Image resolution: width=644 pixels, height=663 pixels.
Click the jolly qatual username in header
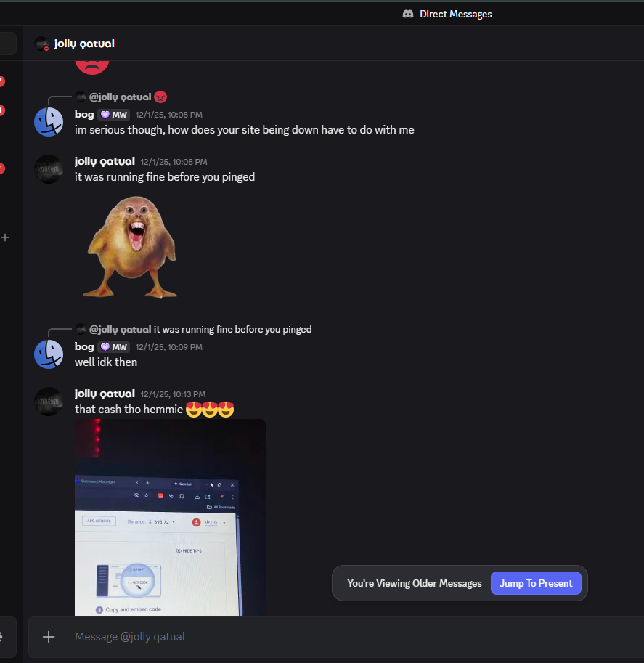click(84, 44)
